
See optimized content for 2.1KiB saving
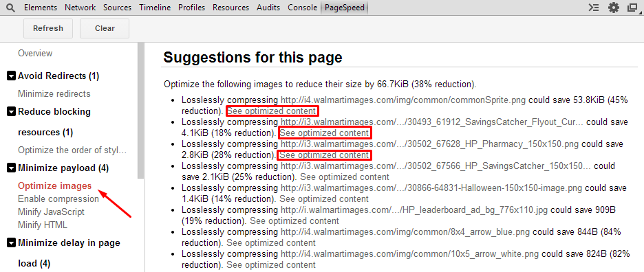[344, 177]
